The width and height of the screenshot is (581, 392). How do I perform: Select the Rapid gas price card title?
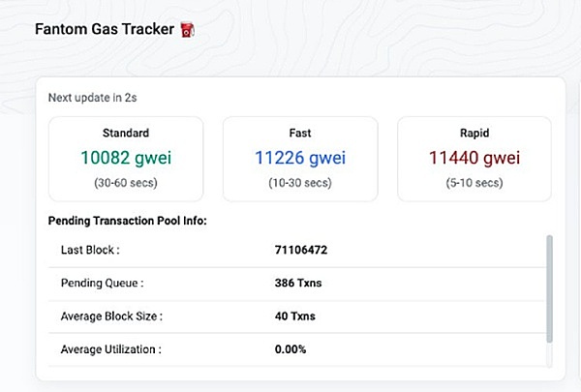(x=474, y=133)
